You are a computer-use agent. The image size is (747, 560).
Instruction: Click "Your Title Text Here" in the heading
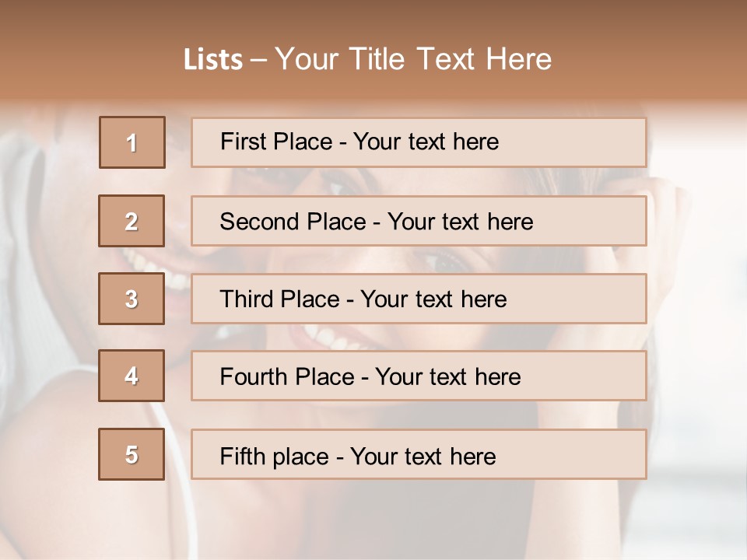413,59
